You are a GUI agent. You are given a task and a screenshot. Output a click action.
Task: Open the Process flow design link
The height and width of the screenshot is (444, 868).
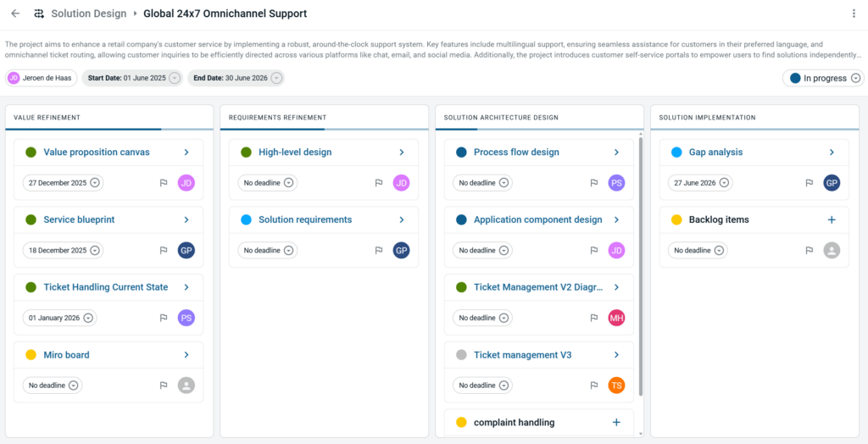[x=516, y=153]
